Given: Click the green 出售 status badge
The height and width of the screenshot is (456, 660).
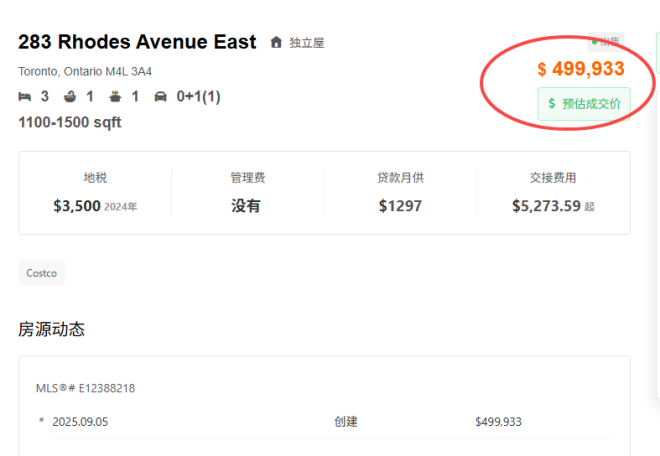Looking at the screenshot, I should point(607,42).
